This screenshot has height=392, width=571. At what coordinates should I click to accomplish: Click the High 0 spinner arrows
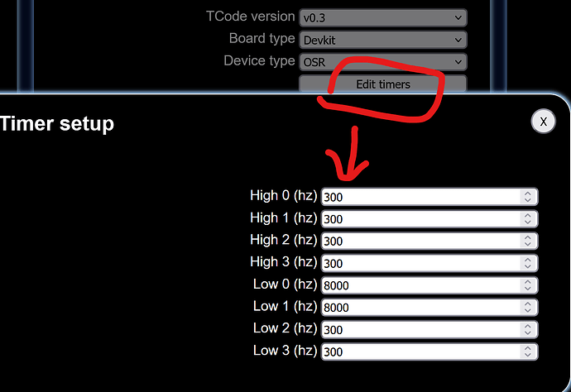coord(527,197)
